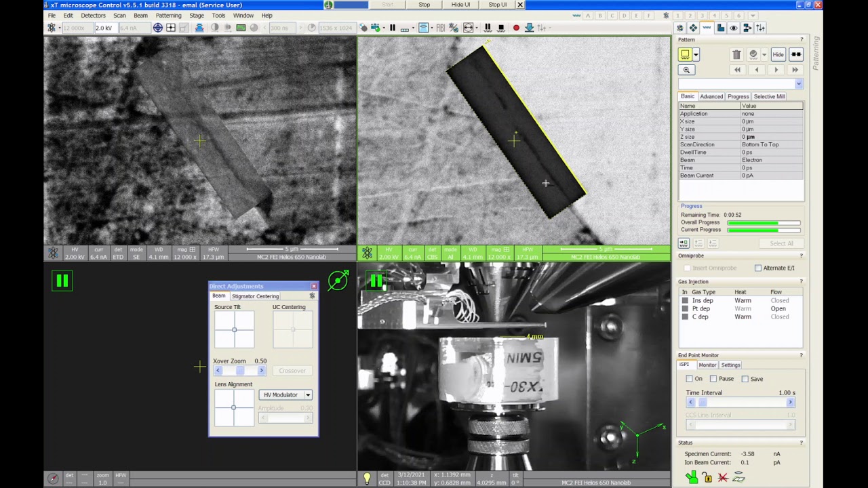Viewport: 868px width, 488px height.
Task: Click the green beam icon in quad 2 databar
Action: pyautogui.click(x=367, y=253)
